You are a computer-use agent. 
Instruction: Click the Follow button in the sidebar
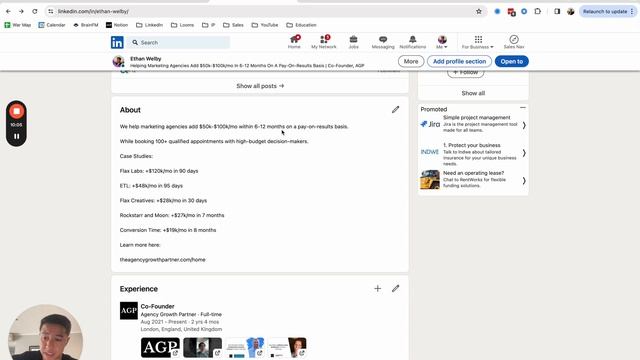(x=466, y=73)
